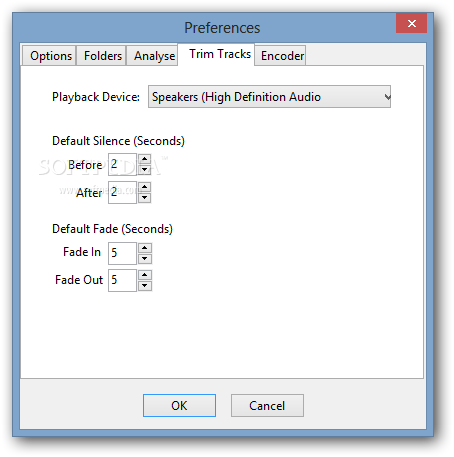
Task: Open the Playback Device dropdown
Action: tap(269, 97)
